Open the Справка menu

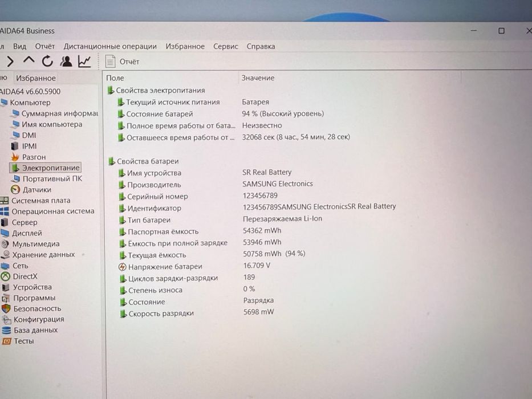click(261, 47)
